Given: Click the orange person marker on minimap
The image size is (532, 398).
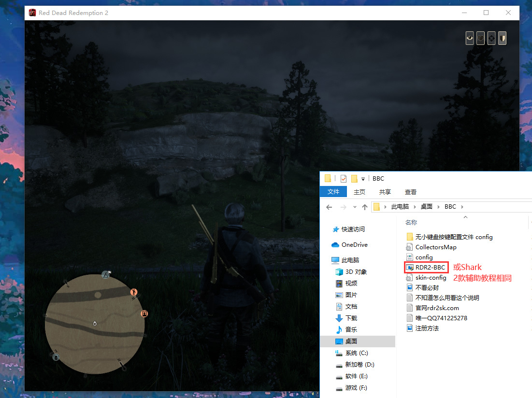Looking at the screenshot, I should click(x=134, y=292).
